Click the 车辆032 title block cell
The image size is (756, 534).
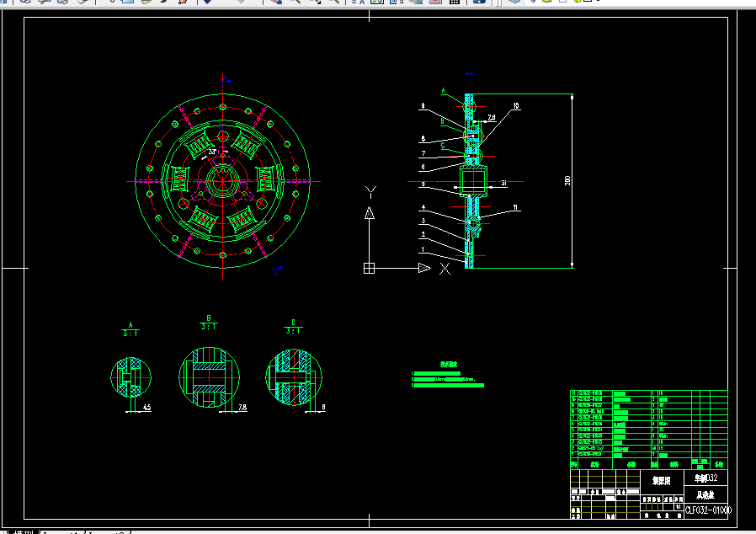pos(705,478)
